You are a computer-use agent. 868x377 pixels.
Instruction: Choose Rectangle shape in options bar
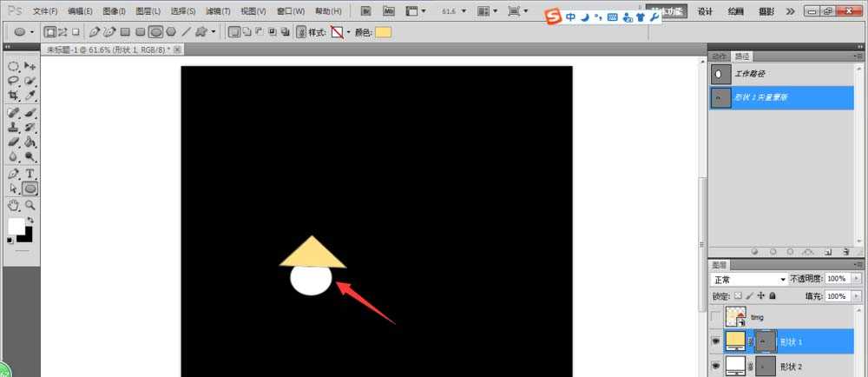126,32
